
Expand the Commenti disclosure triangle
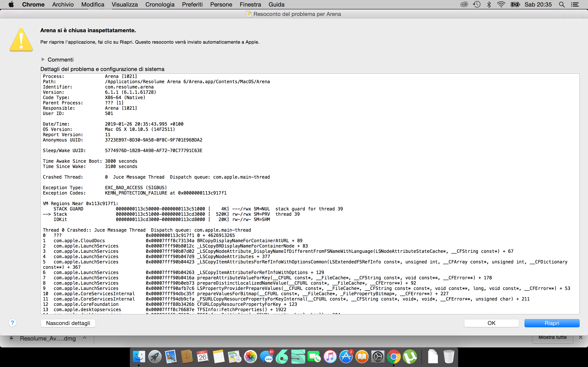pyautogui.click(x=43, y=60)
